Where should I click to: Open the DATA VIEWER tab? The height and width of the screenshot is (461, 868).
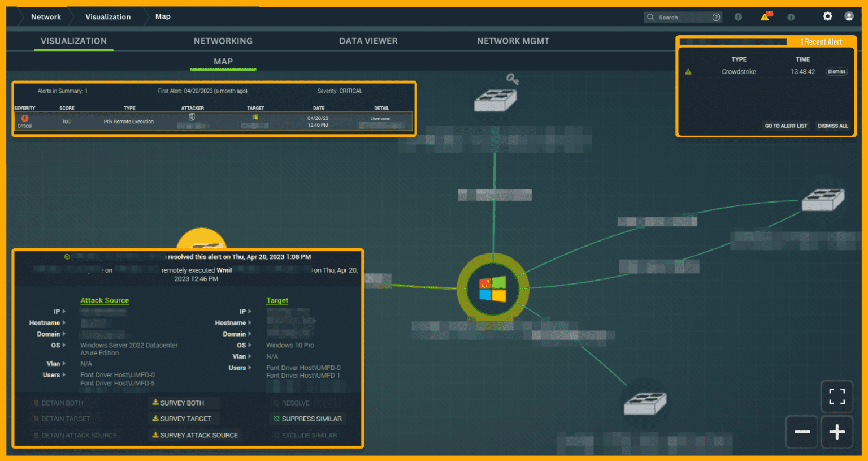coord(368,41)
